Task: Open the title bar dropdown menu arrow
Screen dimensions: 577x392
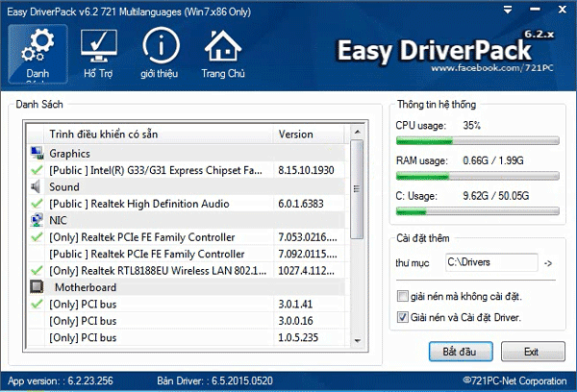Action: click(x=508, y=10)
